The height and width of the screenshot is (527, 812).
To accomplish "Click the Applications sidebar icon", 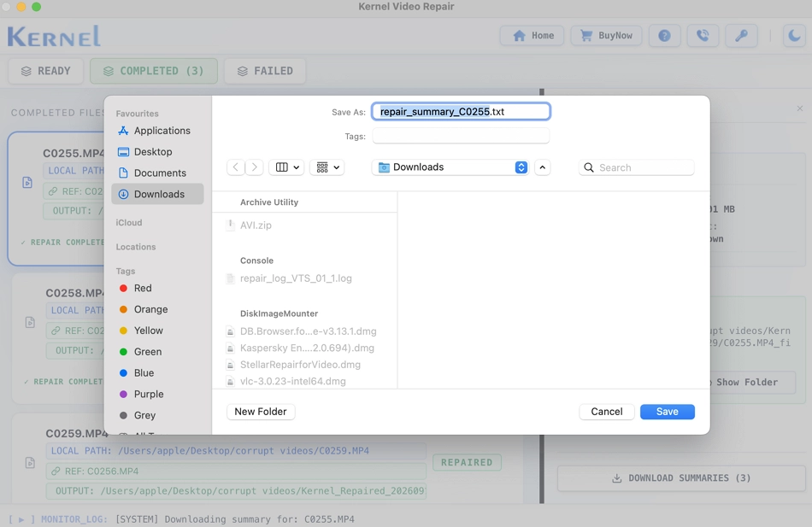I will [123, 131].
